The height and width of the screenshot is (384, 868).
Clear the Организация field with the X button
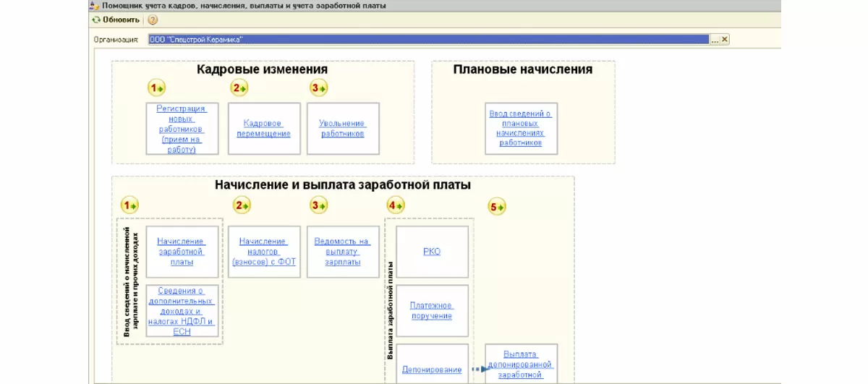click(x=725, y=40)
